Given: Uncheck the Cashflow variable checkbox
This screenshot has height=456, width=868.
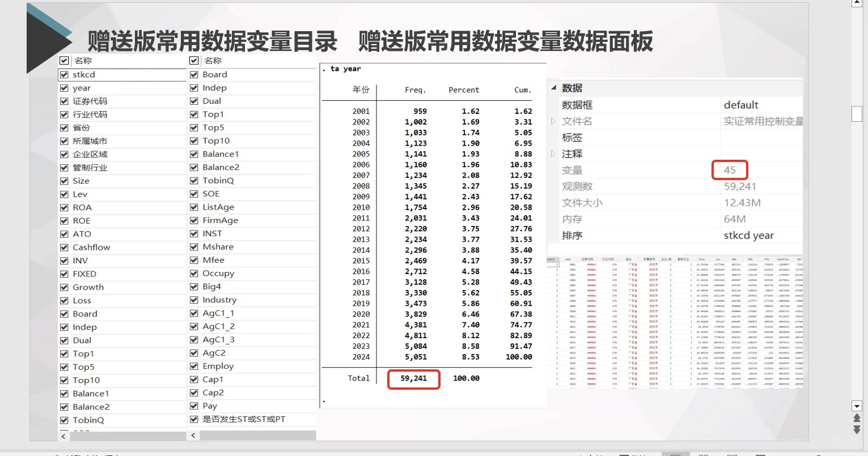Looking at the screenshot, I should 64,248.
